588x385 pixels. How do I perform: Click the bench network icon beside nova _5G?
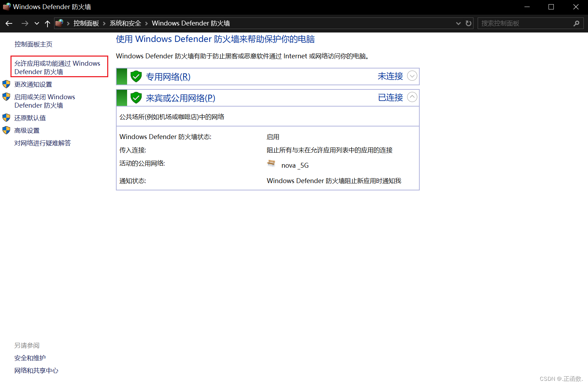pos(271,163)
